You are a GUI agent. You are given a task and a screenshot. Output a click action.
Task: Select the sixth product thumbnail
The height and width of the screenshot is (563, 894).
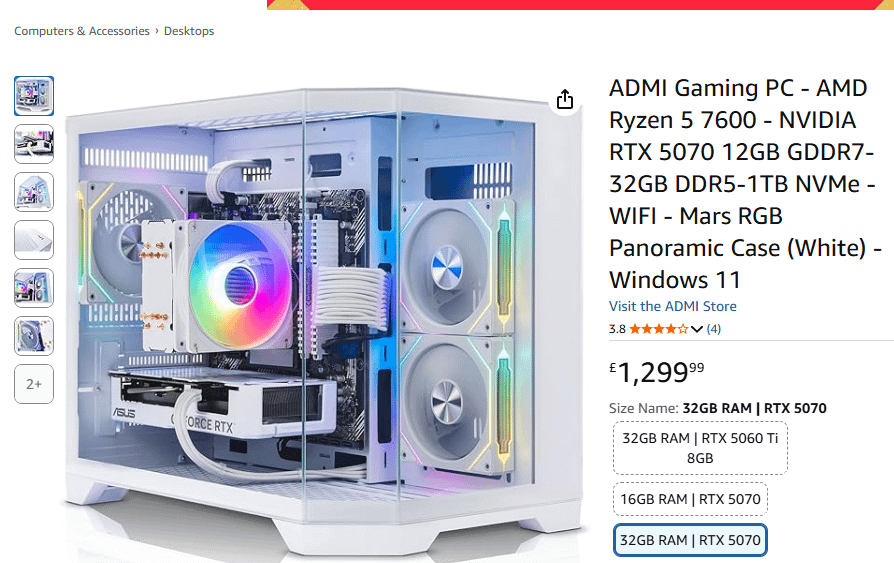[34, 336]
